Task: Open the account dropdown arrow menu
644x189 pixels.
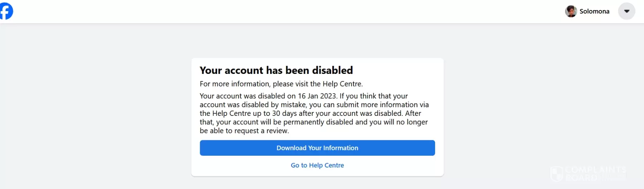Action: click(626, 11)
